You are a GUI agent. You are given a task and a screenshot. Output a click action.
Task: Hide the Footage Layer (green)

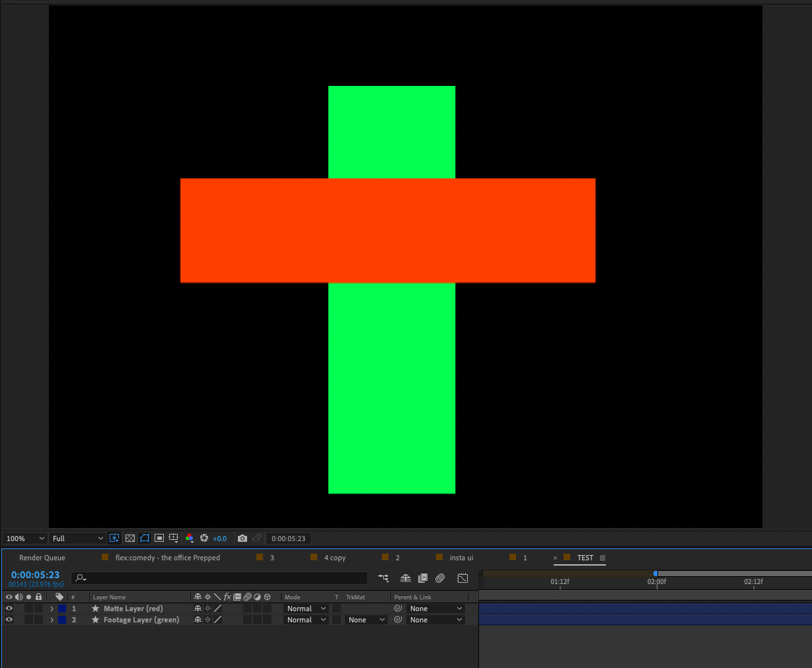click(x=9, y=619)
